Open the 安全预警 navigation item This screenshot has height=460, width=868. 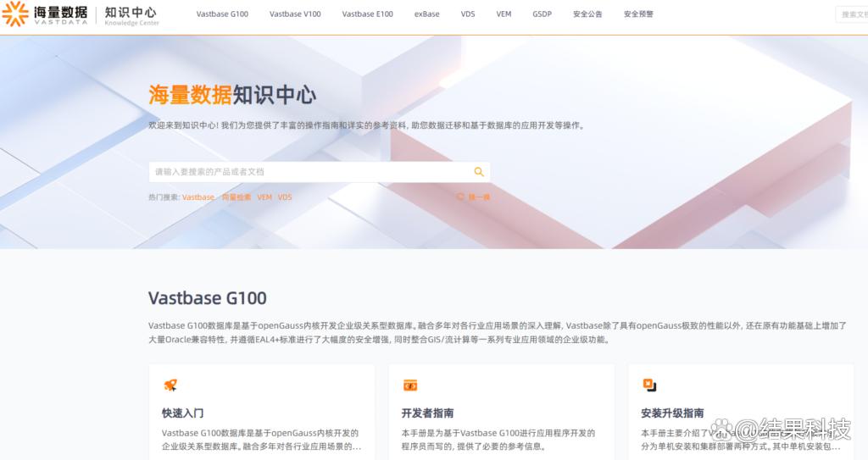(x=638, y=14)
